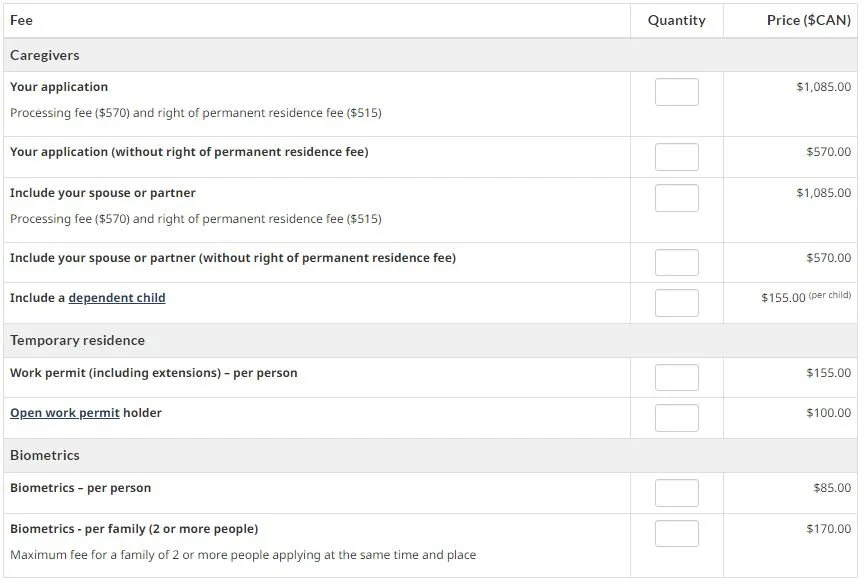
Task: Click quantity box for Biometrics per family
Action: 676,534
